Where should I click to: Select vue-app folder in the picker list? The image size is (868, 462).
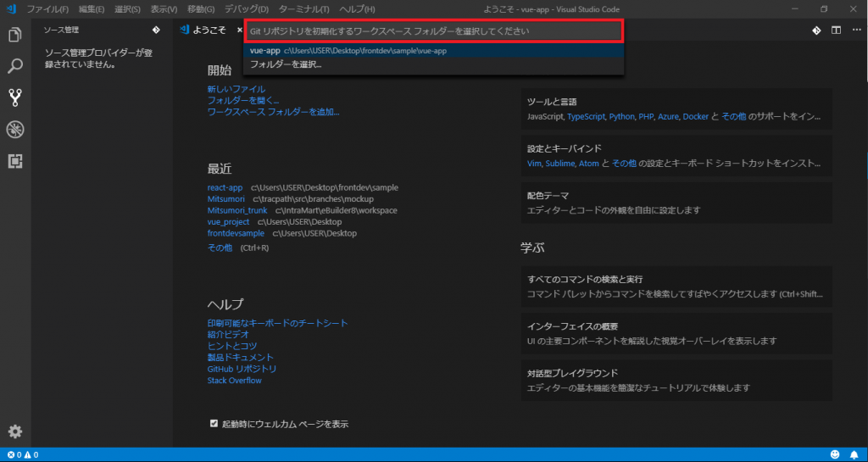433,50
